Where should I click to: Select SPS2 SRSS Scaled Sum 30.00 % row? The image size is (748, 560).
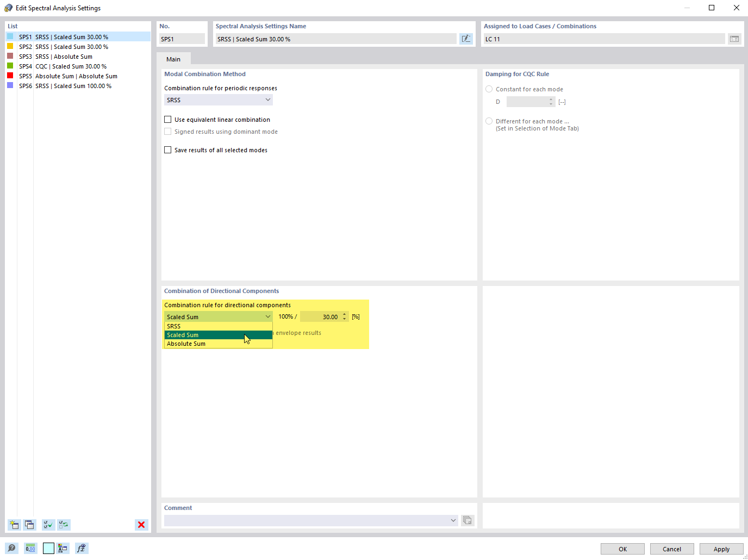pos(78,47)
